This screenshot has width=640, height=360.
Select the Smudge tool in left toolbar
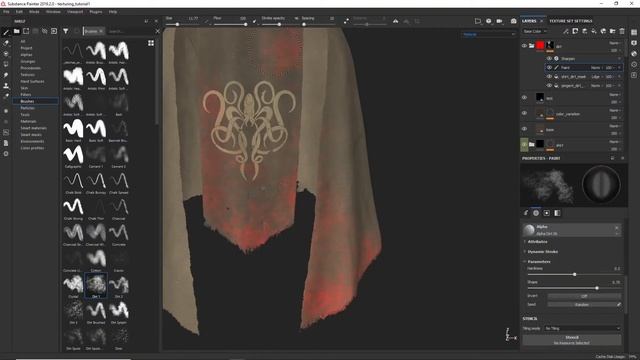click(x=6, y=75)
